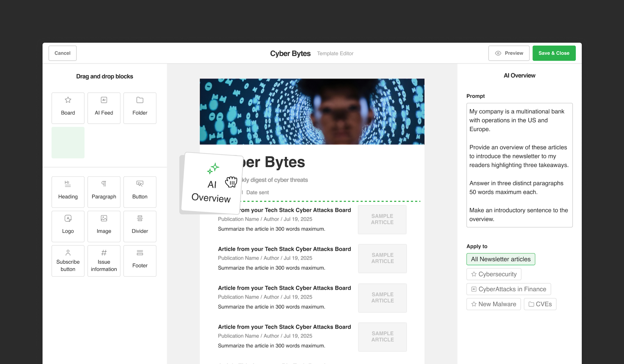This screenshot has width=624, height=364.
Task: Select the Image block
Action: [x=104, y=226]
